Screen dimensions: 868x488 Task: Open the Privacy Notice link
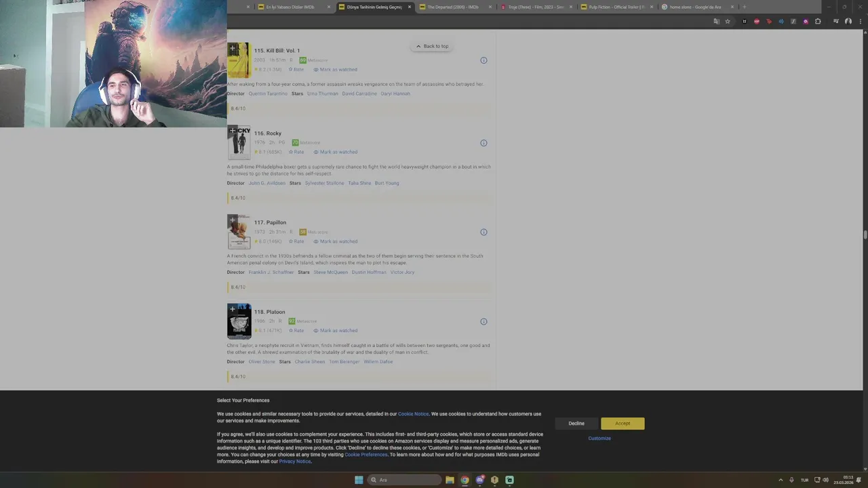295,462
